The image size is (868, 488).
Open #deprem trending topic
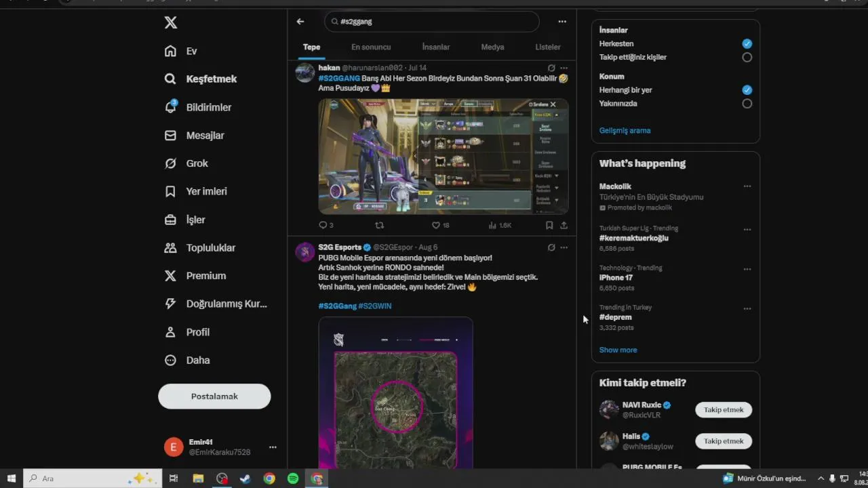pos(675,317)
